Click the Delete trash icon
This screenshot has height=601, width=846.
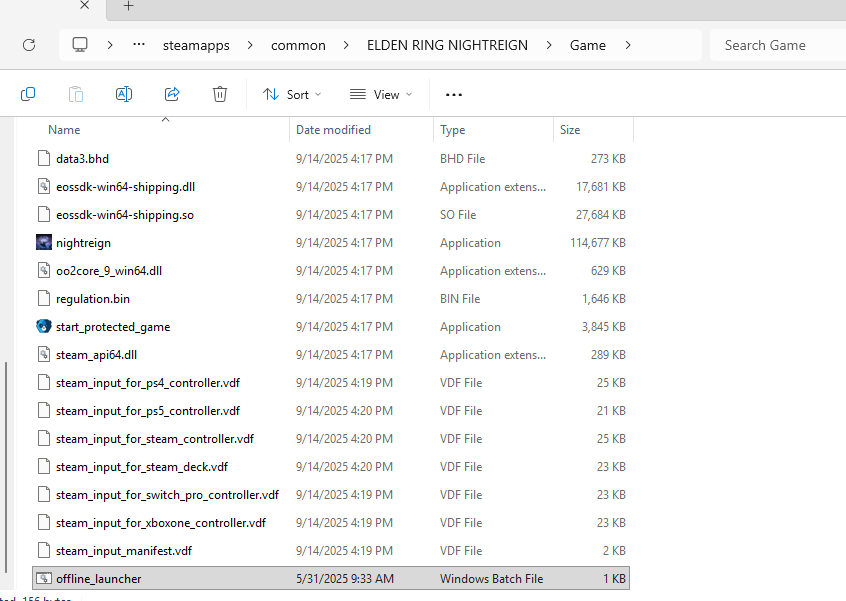(220, 94)
